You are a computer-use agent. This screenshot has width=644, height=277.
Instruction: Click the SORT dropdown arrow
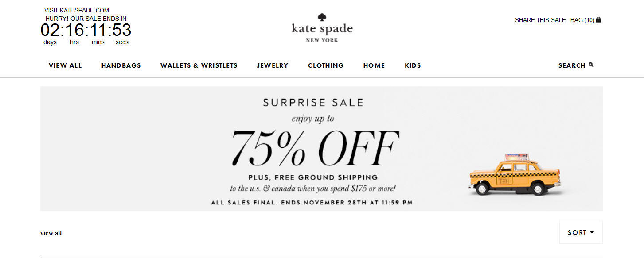[592, 232]
